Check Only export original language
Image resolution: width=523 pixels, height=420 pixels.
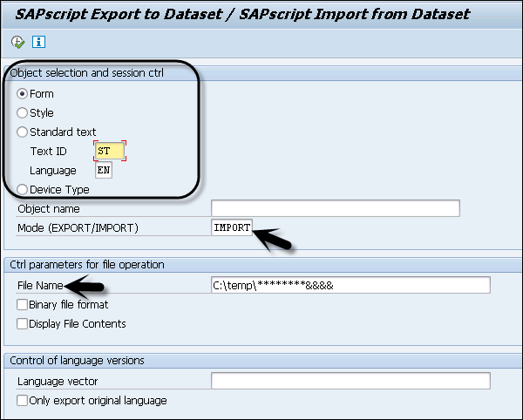click(22, 400)
